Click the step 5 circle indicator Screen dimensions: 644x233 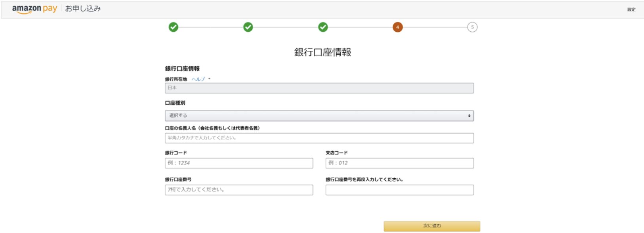tap(472, 27)
